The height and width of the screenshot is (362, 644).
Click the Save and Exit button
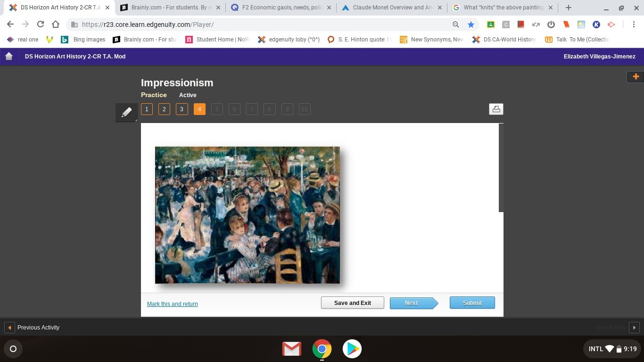click(353, 303)
